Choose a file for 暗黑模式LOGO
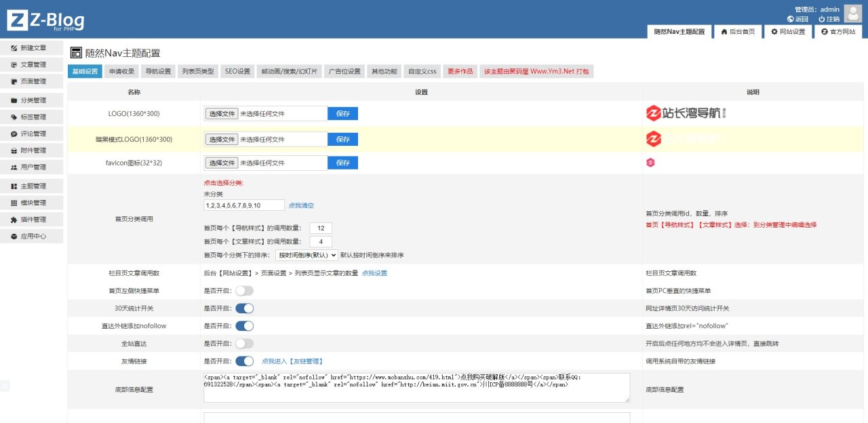This screenshot has height=423, width=868. click(x=221, y=139)
